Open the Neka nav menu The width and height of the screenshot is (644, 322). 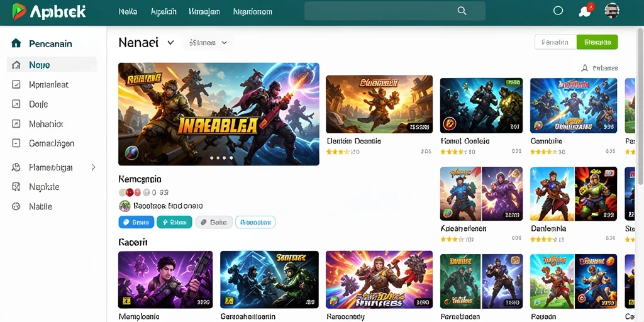click(128, 11)
